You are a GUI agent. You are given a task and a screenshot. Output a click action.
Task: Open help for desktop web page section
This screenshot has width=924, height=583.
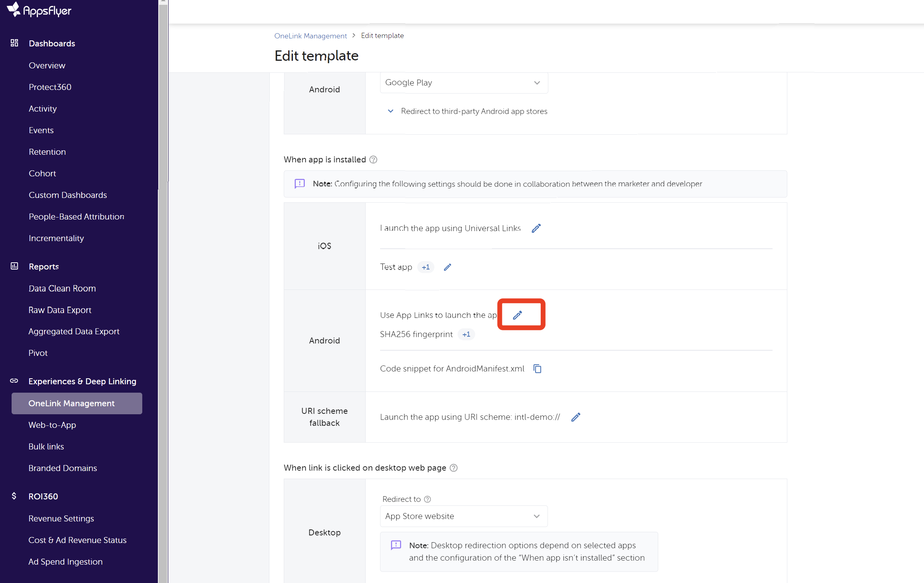pyautogui.click(x=454, y=468)
